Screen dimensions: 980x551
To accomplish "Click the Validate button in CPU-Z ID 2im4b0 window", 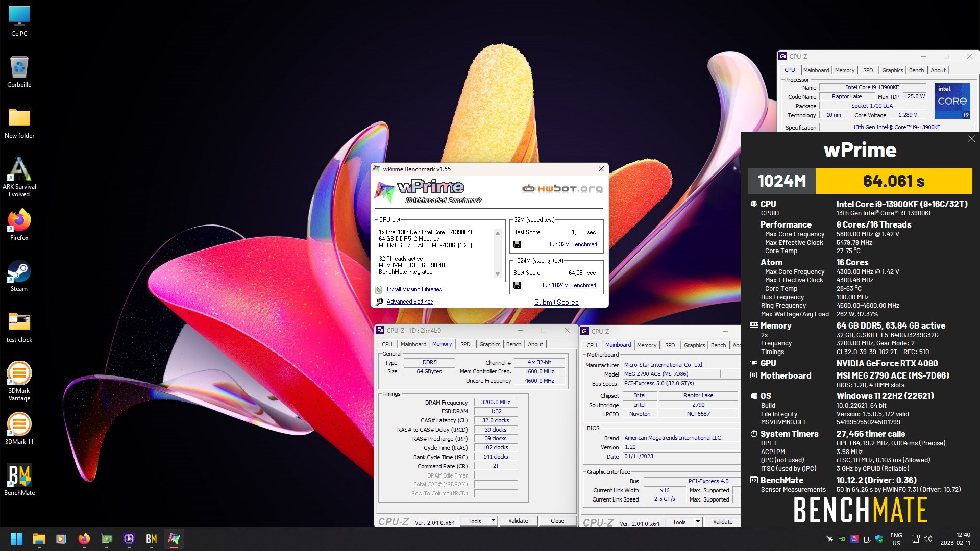I will [x=518, y=521].
